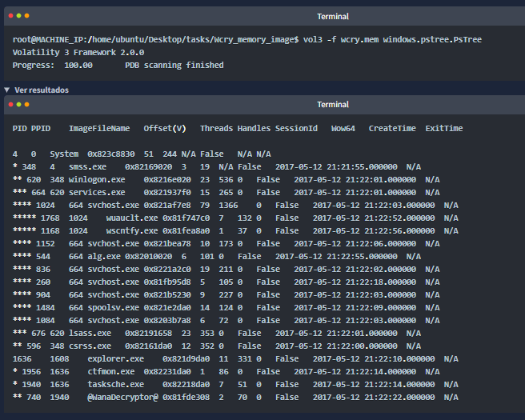This screenshot has height=420, width=525.
Task: Click the top Terminal title text
Action: [333, 16]
